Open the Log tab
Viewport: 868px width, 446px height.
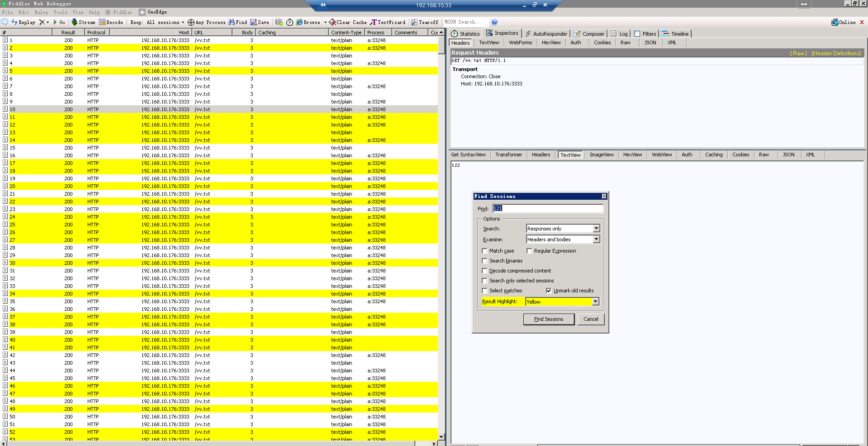(619, 34)
